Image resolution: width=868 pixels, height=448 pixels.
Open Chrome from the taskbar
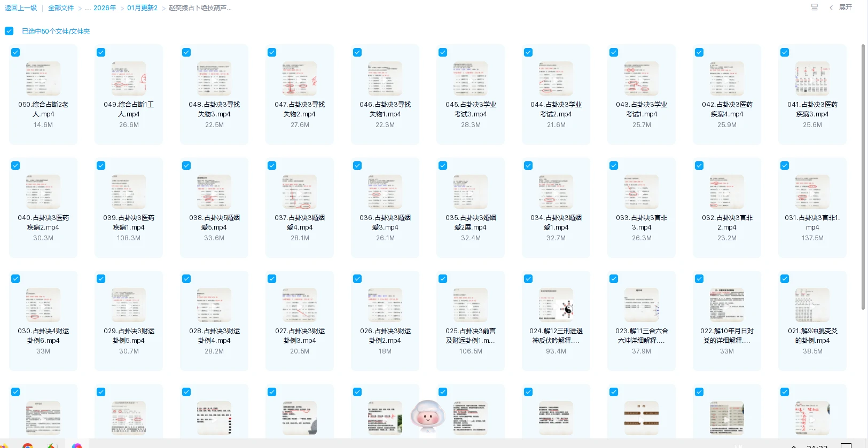click(x=28, y=445)
